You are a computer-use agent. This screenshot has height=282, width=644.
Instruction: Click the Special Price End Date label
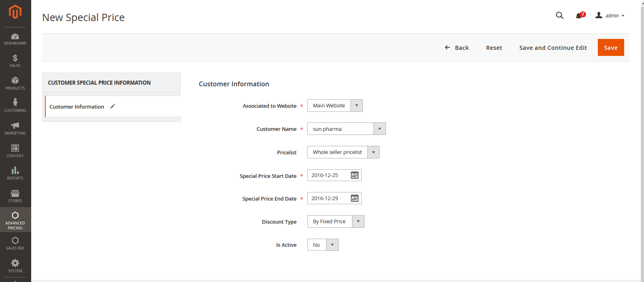pyautogui.click(x=269, y=199)
